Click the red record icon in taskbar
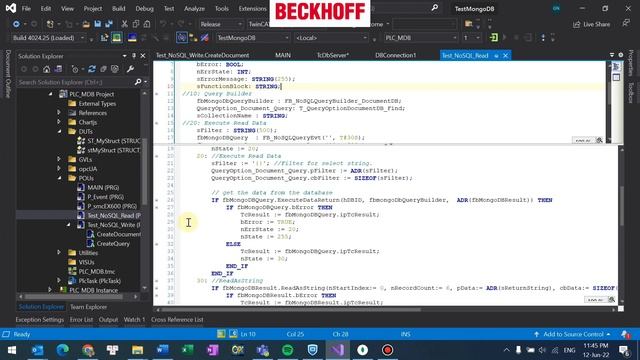 point(387,350)
